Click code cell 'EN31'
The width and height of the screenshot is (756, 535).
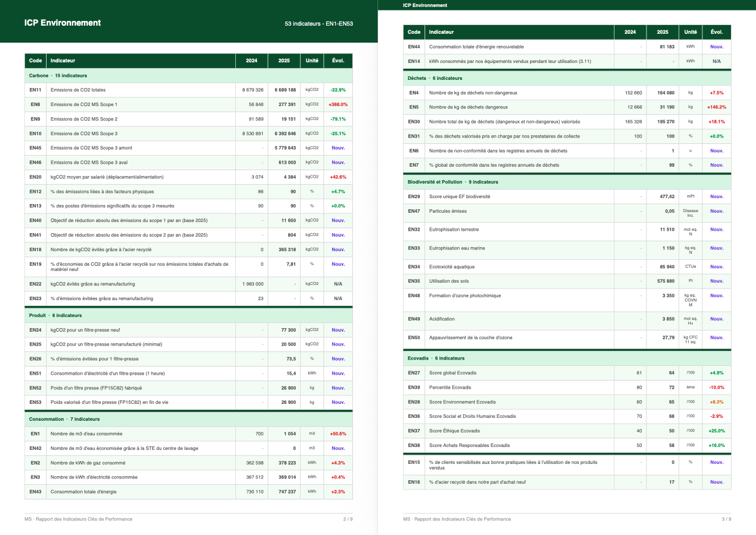[x=414, y=136]
